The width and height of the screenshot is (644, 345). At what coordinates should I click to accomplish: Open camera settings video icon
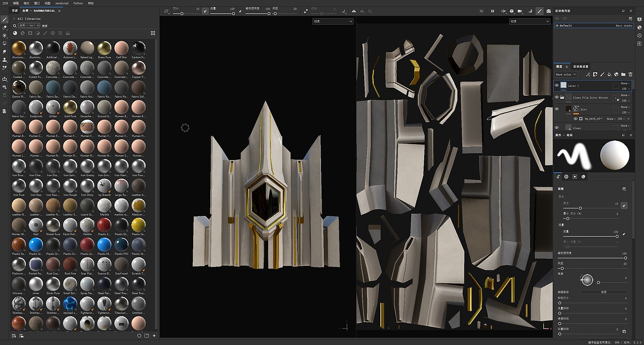520,11
